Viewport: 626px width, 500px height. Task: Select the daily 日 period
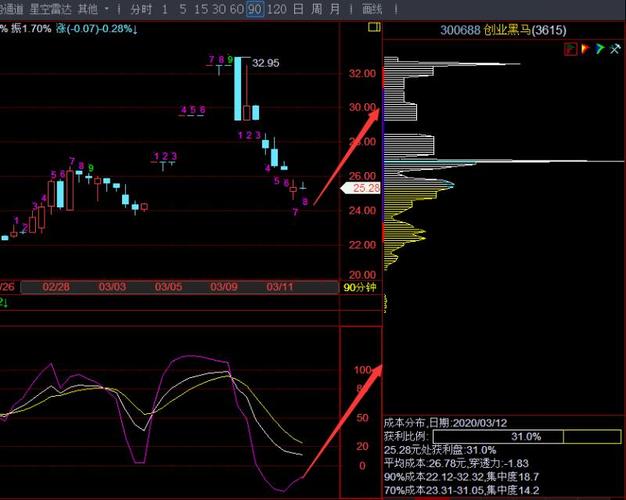(298, 9)
